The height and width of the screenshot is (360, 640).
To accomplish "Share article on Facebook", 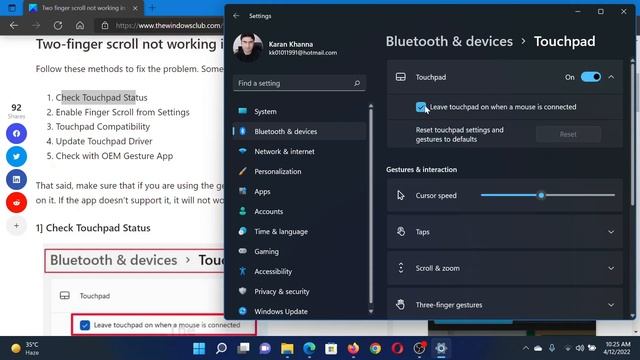I will (16, 133).
